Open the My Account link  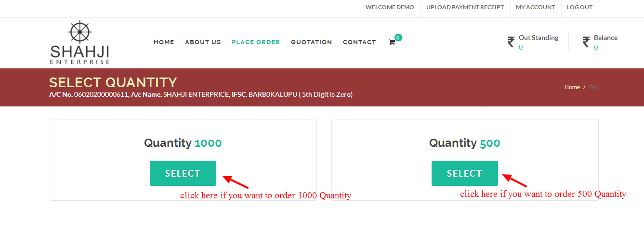point(535,7)
